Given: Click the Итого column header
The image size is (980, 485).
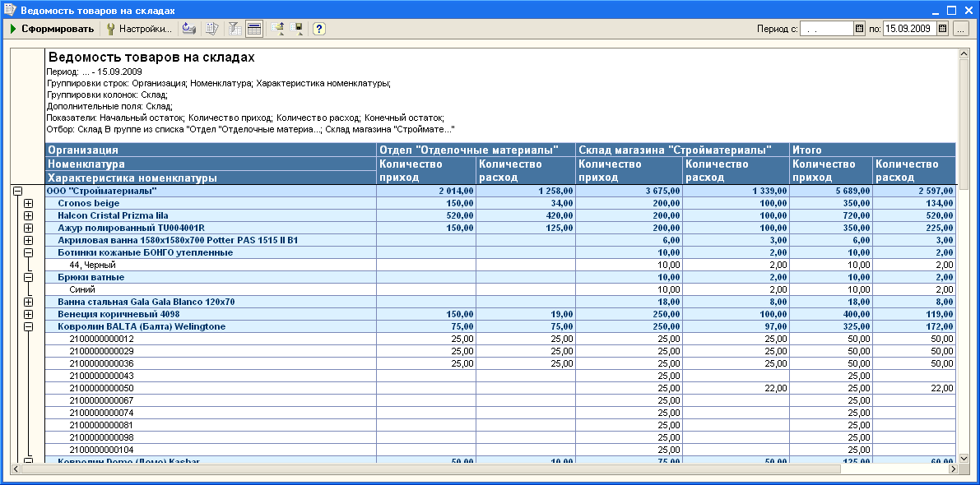Looking at the screenshot, I should pos(873,150).
